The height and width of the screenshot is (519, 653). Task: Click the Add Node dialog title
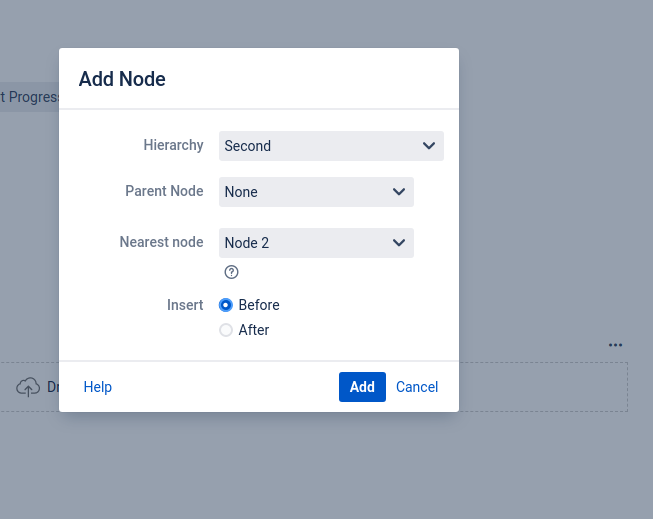coord(122,79)
